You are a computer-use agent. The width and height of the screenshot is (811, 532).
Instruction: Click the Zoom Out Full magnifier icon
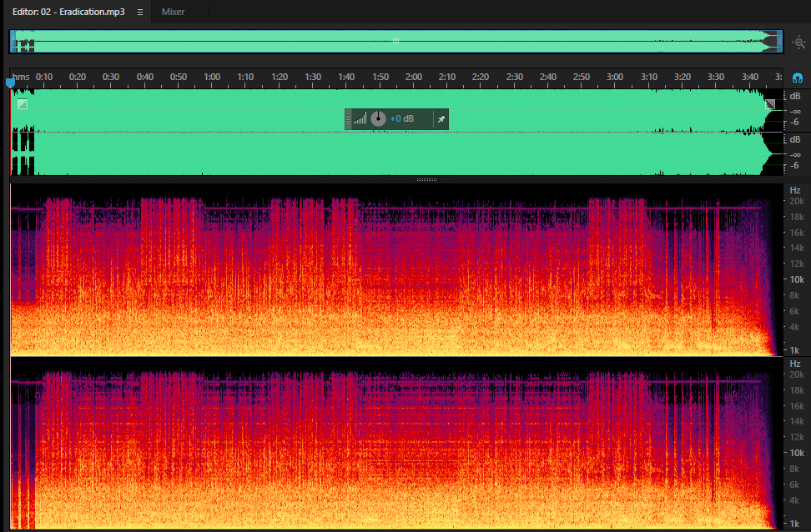pos(799,43)
